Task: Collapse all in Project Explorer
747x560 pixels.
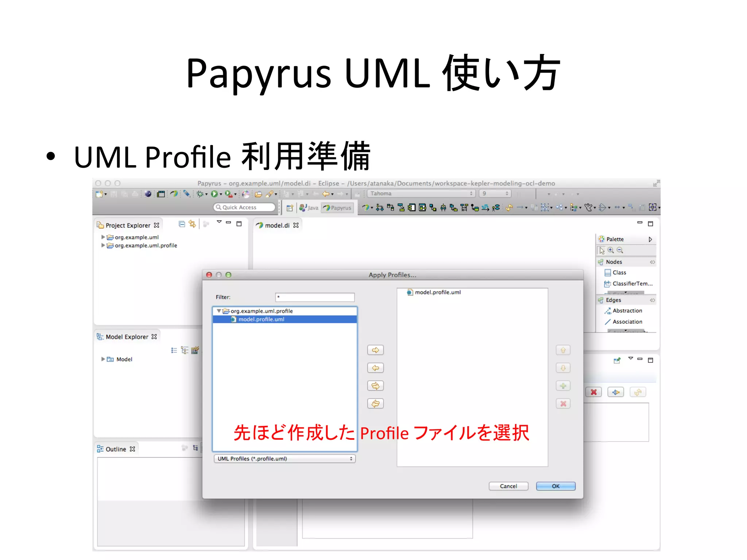Action: [x=182, y=224]
